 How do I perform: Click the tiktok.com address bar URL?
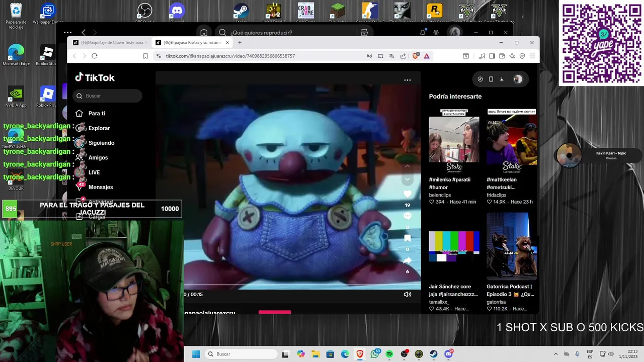(x=230, y=56)
